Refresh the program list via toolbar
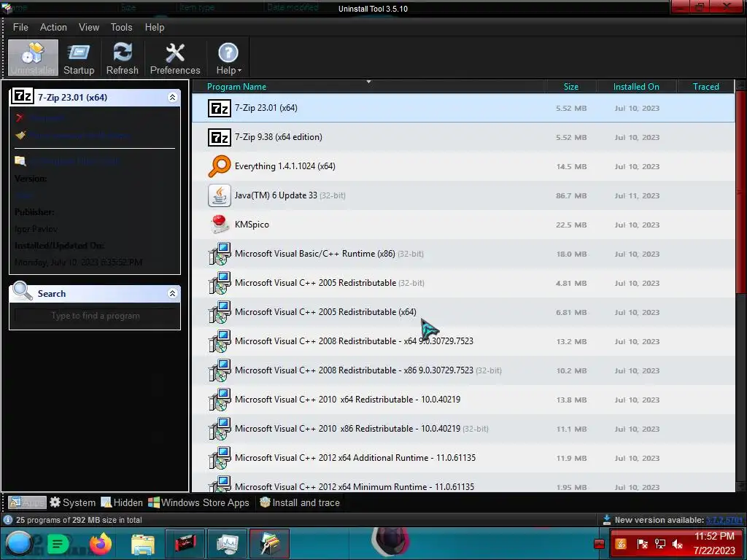Viewport: 747px width, 560px height. 122,58
